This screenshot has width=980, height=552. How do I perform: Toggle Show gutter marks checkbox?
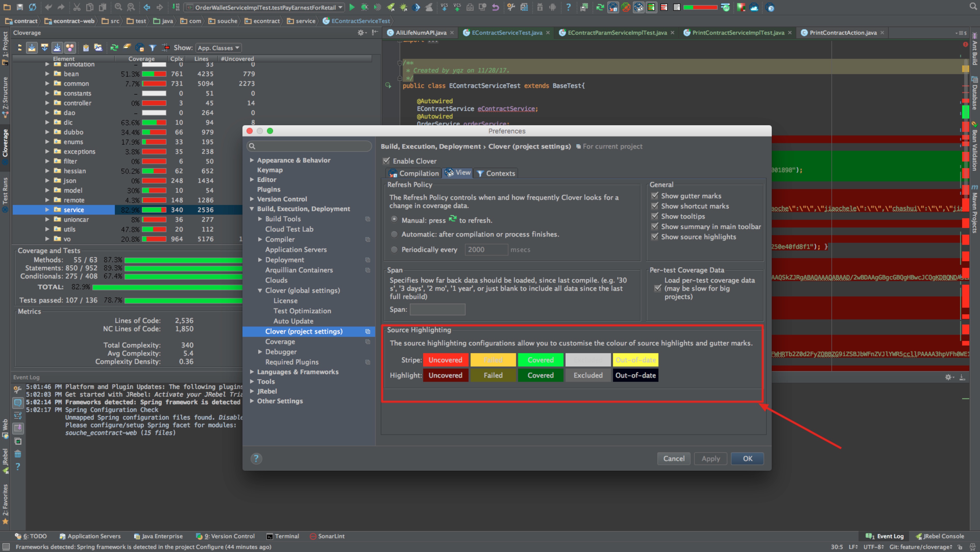click(655, 195)
